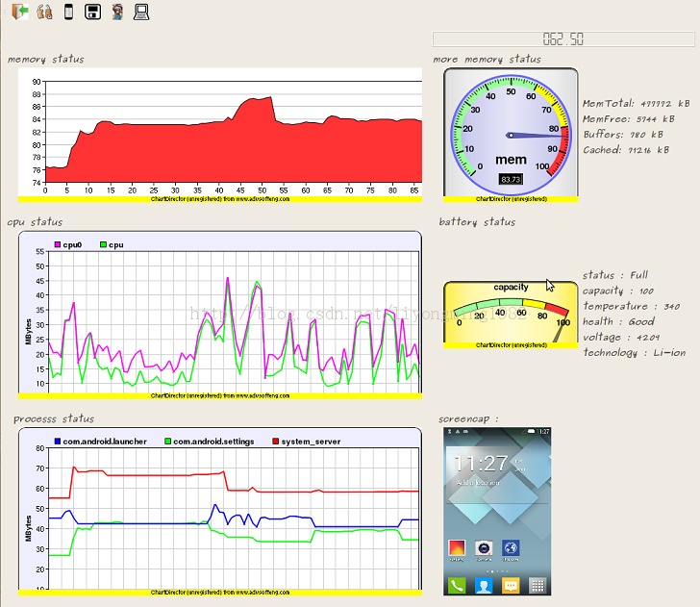Tap the yellow Messaging icon in screencap
The height and width of the screenshot is (607, 700).
(x=511, y=585)
